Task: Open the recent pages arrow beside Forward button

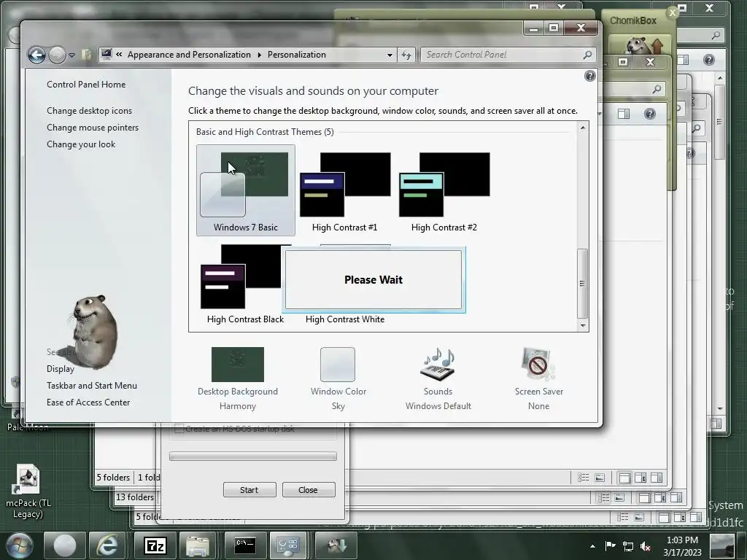Action: pyautogui.click(x=72, y=55)
